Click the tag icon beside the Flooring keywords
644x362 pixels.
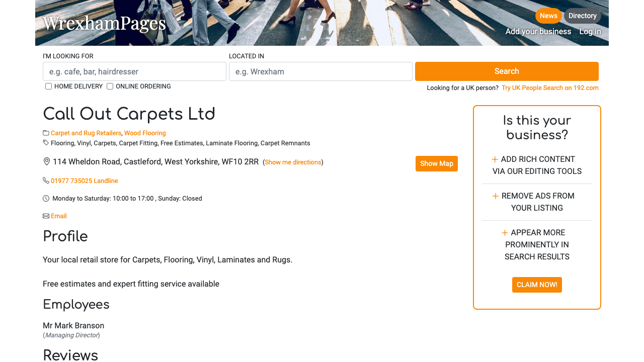point(45,143)
